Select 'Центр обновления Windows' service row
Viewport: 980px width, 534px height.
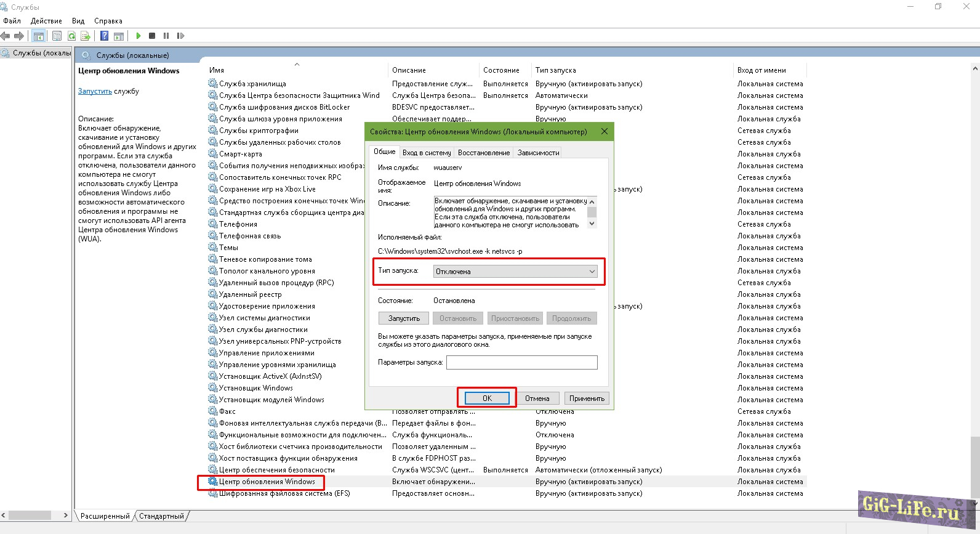[x=267, y=482]
